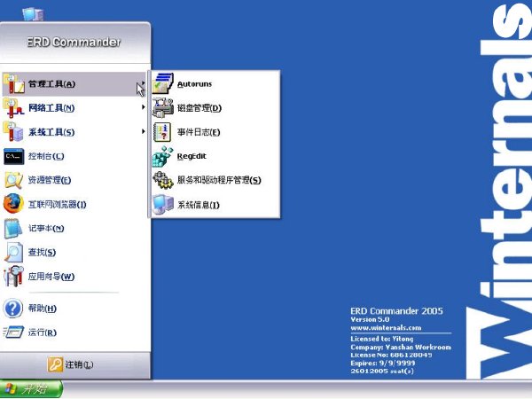Choose 查找(S) in start menu
532x399 pixels.
(74, 253)
